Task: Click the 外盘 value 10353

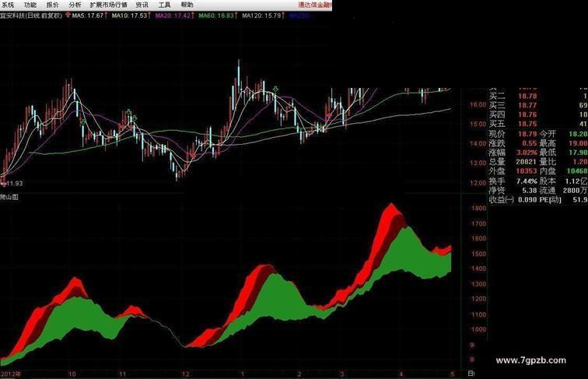Action: (x=526, y=171)
